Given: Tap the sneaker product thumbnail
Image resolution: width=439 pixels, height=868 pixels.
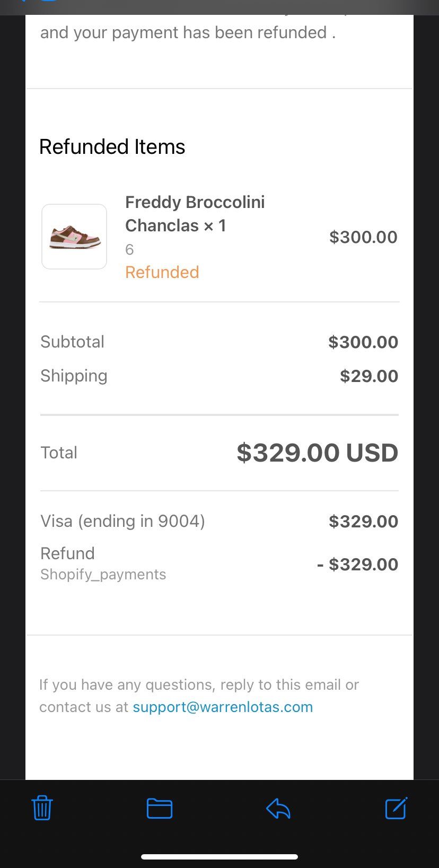Looking at the screenshot, I should tap(74, 237).
